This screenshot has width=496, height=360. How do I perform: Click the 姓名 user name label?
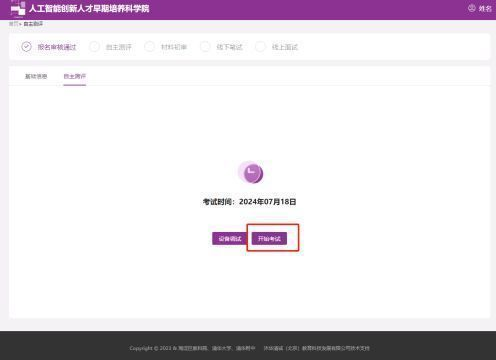485,9
